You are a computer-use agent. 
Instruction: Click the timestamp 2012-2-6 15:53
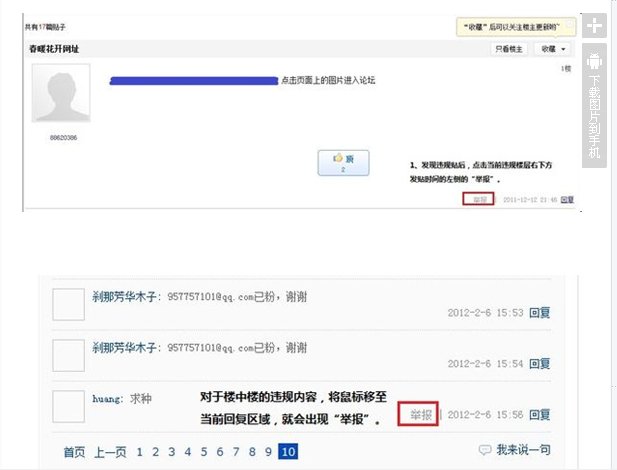coord(486,313)
